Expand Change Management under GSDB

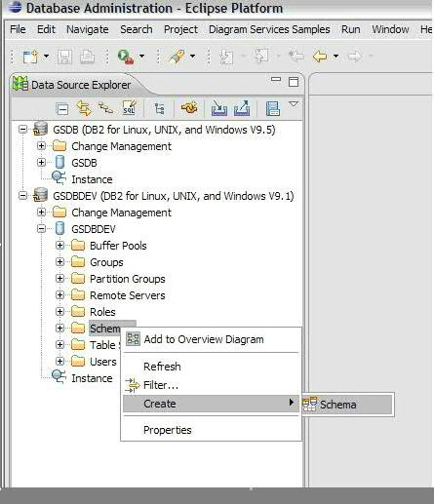41,146
